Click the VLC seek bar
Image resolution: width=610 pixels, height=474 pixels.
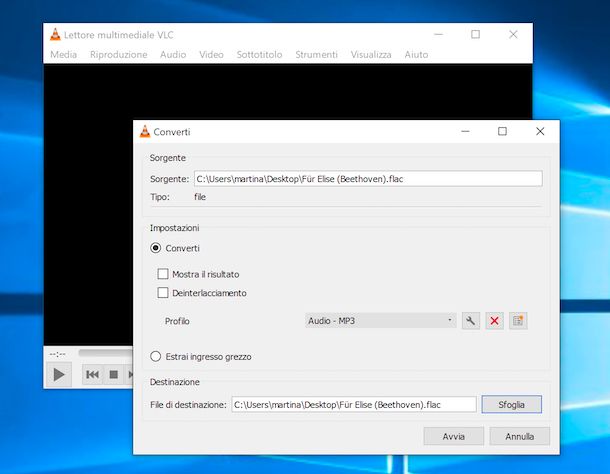click(x=106, y=353)
